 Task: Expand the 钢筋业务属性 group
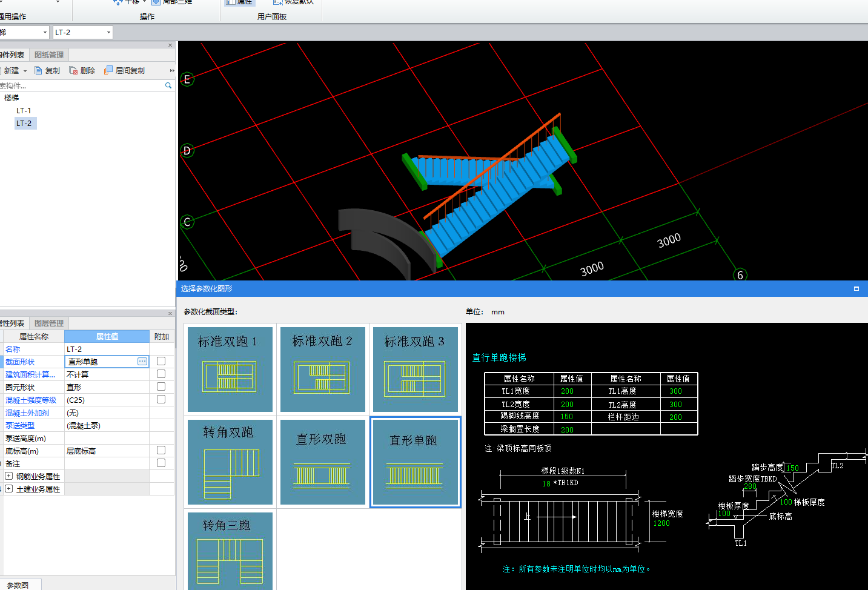[x=8, y=476]
